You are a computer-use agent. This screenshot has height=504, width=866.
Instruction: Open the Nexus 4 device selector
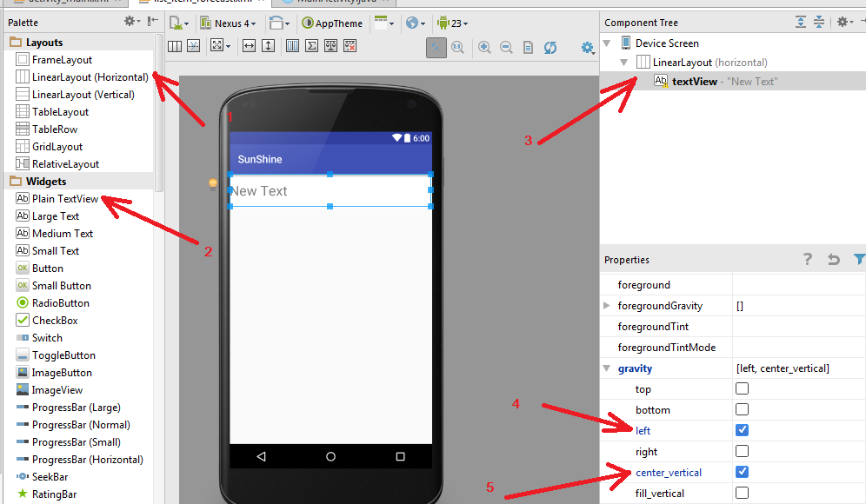pyautogui.click(x=228, y=23)
